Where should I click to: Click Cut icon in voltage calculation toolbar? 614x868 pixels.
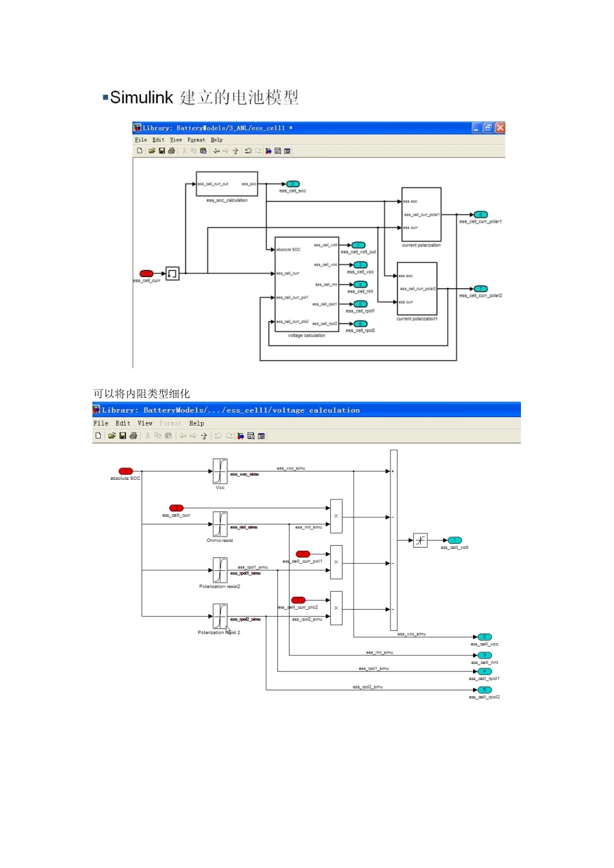[147, 436]
